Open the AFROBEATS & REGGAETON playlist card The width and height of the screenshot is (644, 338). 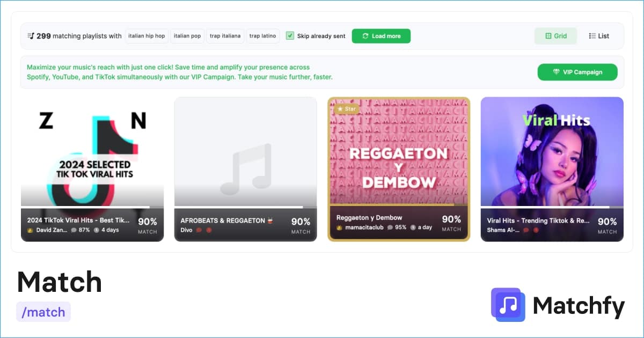245,169
